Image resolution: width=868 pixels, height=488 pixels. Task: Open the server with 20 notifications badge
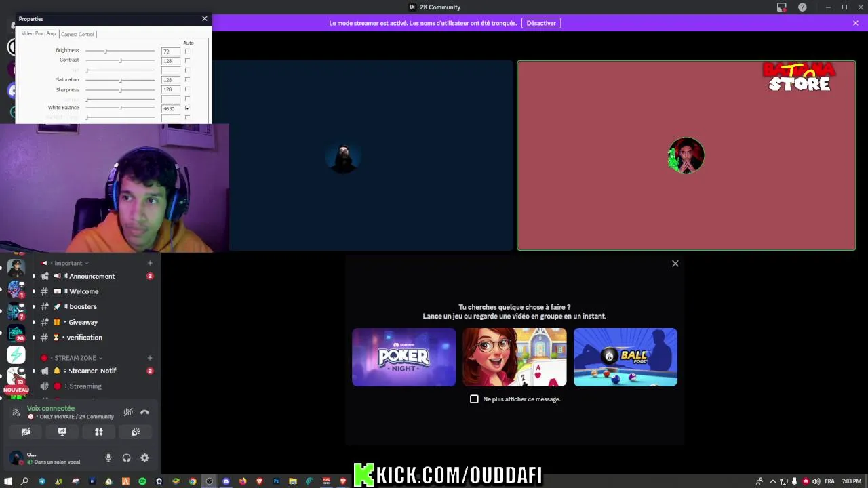[x=16, y=333]
